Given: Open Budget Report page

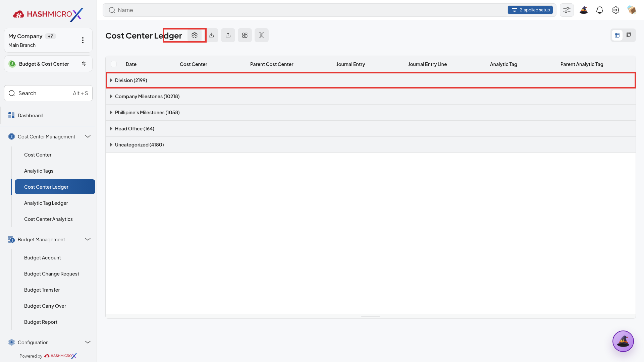Looking at the screenshot, I should tap(55, 322).
